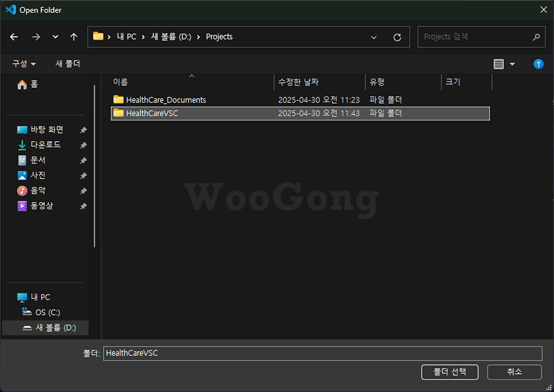The height and width of the screenshot is (392, 554).
Task: Click the pin icon next to 사진
Action: [x=83, y=176]
